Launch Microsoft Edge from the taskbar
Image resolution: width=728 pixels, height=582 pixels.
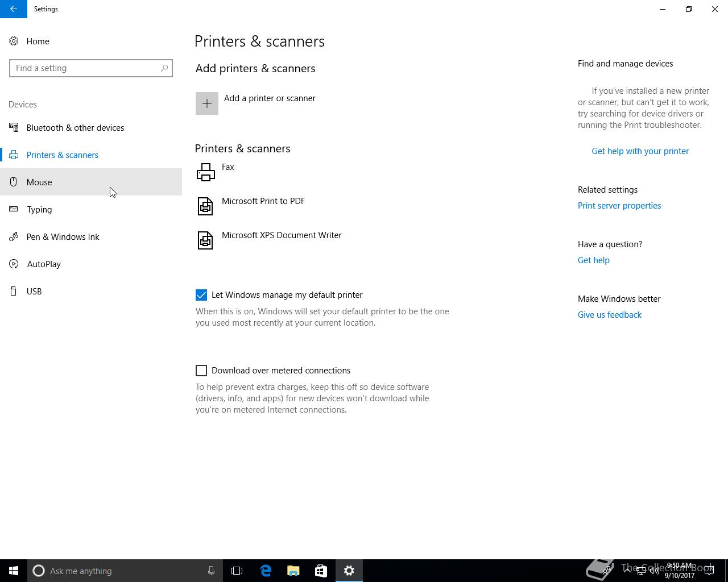click(266, 571)
